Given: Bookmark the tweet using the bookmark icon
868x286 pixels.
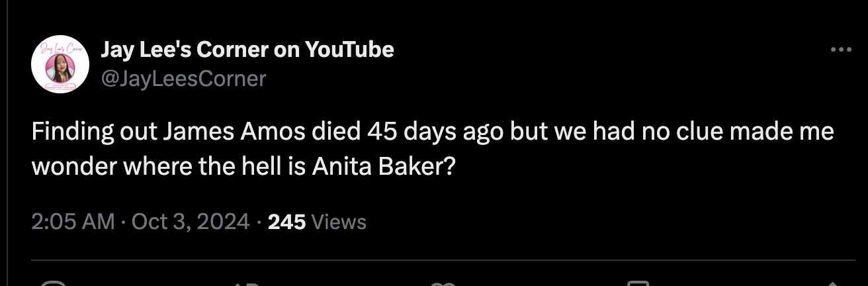Looking at the screenshot, I should pos(637,283).
